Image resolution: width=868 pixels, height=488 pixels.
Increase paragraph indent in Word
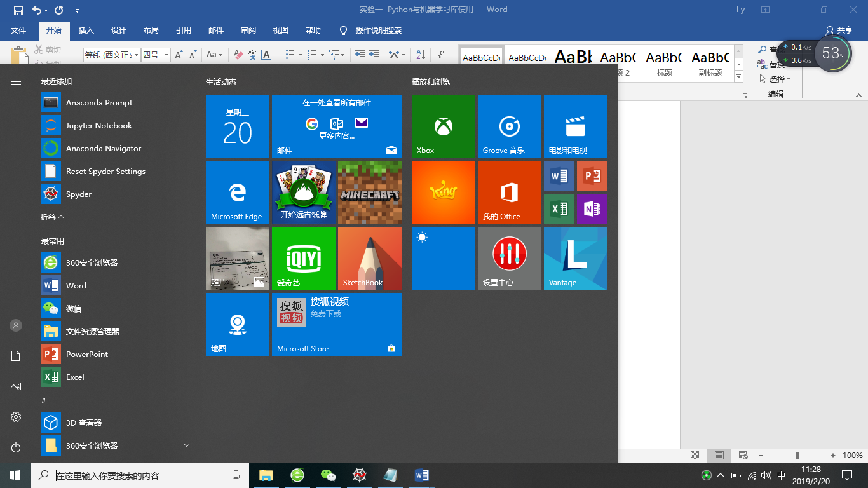pyautogui.click(x=374, y=55)
